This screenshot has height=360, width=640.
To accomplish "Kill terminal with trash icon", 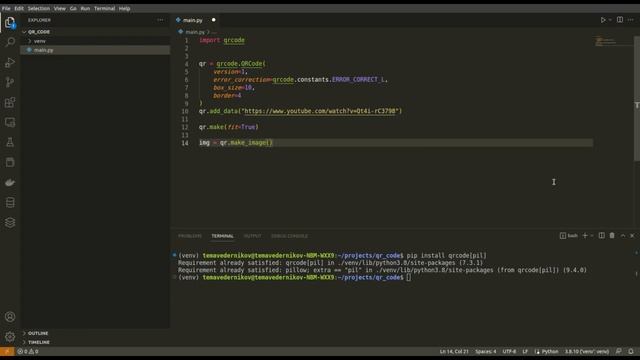I will (612, 236).
